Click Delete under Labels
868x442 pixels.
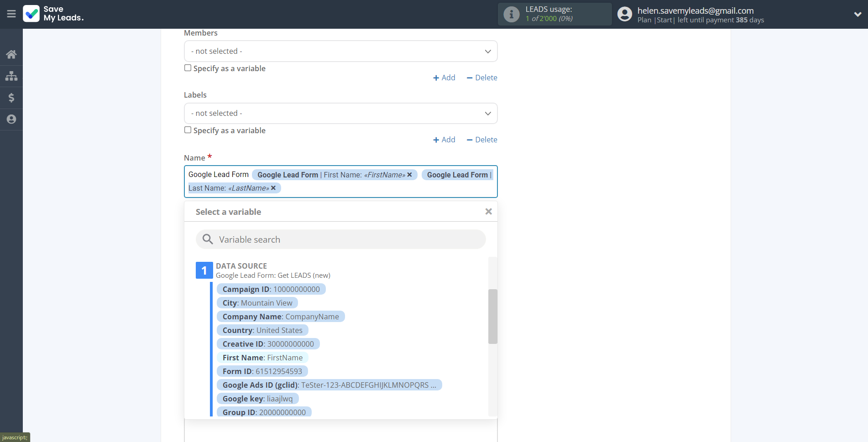(x=482, y=140)
